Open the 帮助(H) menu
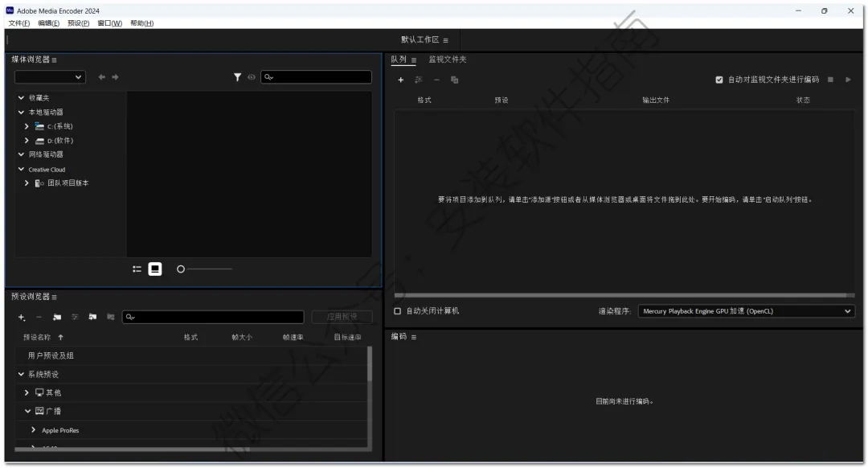 tap(141, 23)
